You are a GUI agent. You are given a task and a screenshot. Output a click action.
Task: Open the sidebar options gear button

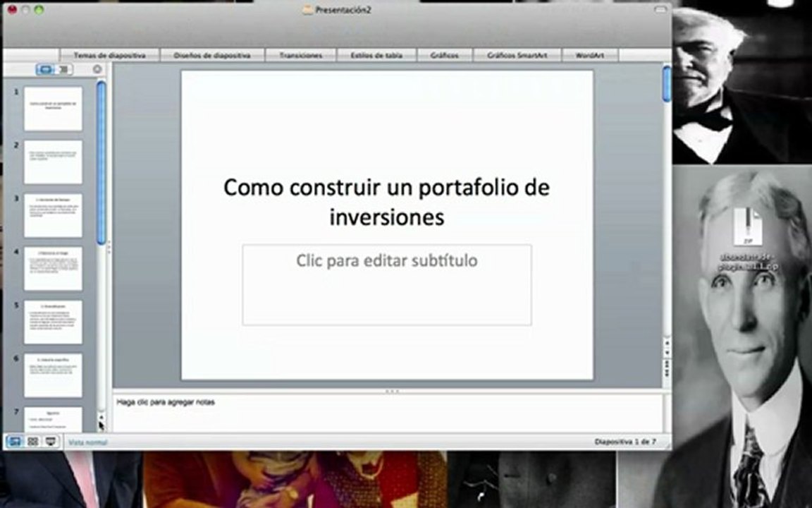click(97, 69)
